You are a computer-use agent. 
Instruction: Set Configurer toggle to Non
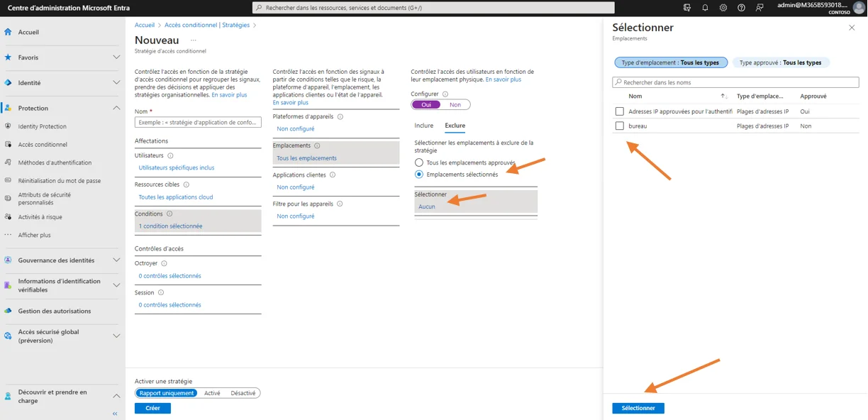click(x=455, y=105)
